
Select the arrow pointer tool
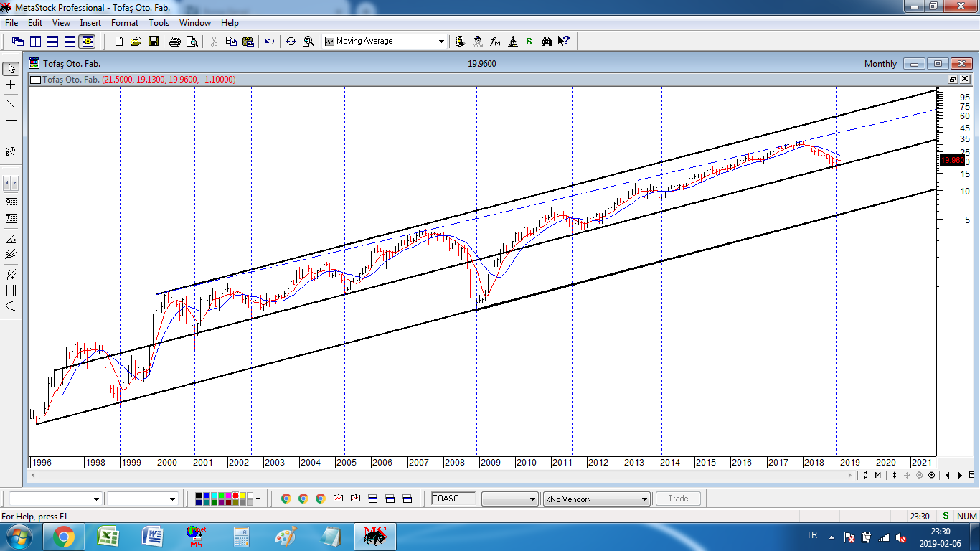(11, 68)
